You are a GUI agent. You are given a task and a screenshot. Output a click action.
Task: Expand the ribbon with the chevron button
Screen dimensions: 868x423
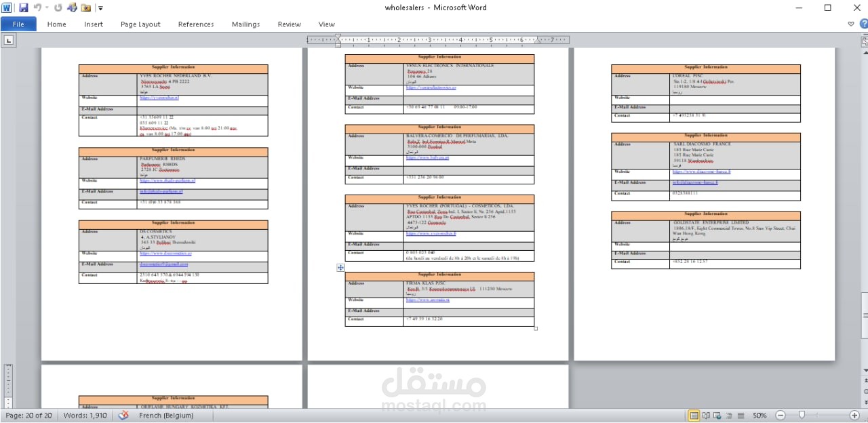pos(852,24)
